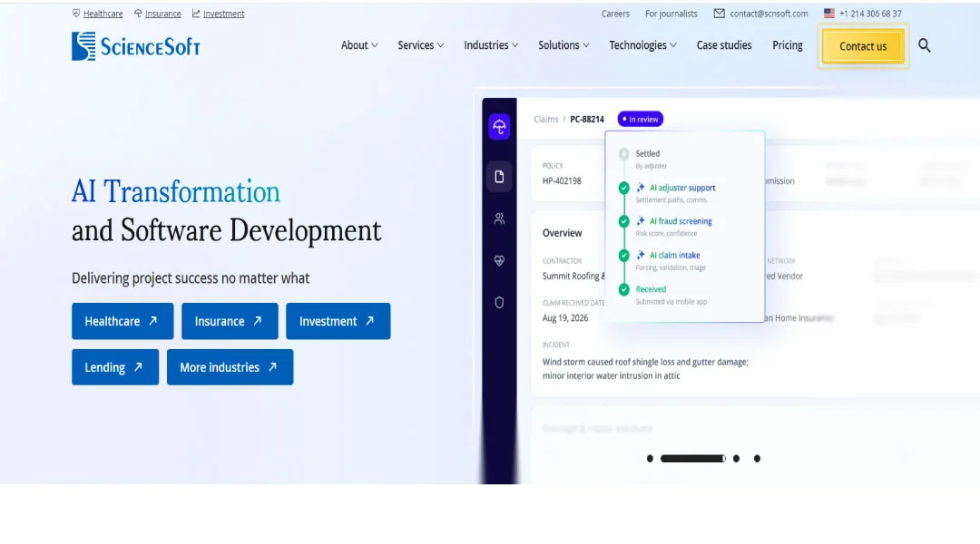Click the Lending hero button
The width and height of the screenshot is (980, 544).
point(115,367)
